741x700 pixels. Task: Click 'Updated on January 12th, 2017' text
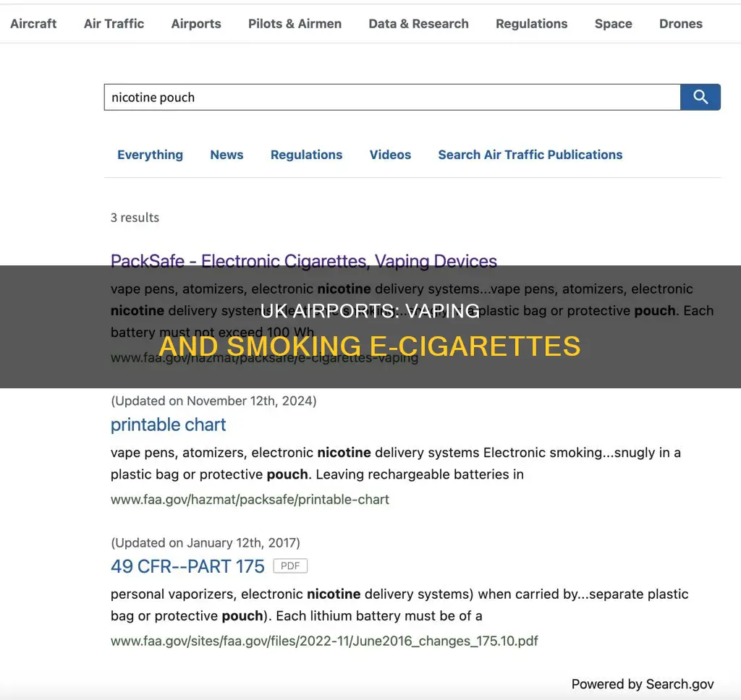206,542
